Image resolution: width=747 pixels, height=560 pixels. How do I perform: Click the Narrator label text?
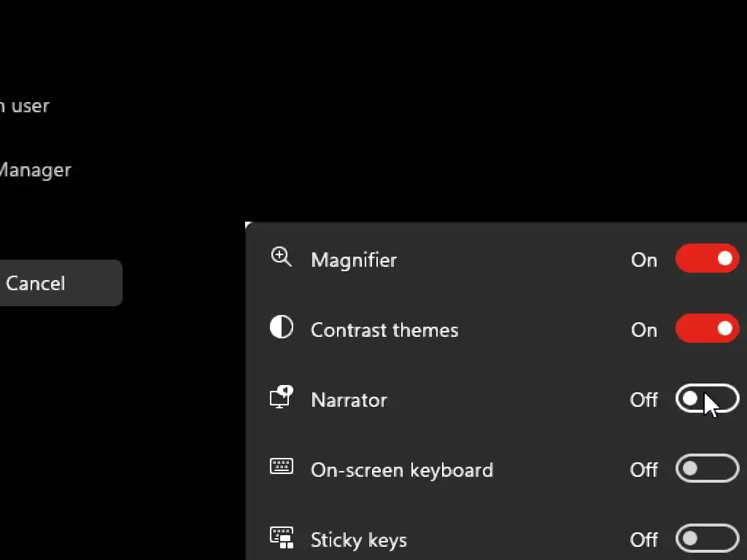[x=349, y=400]
